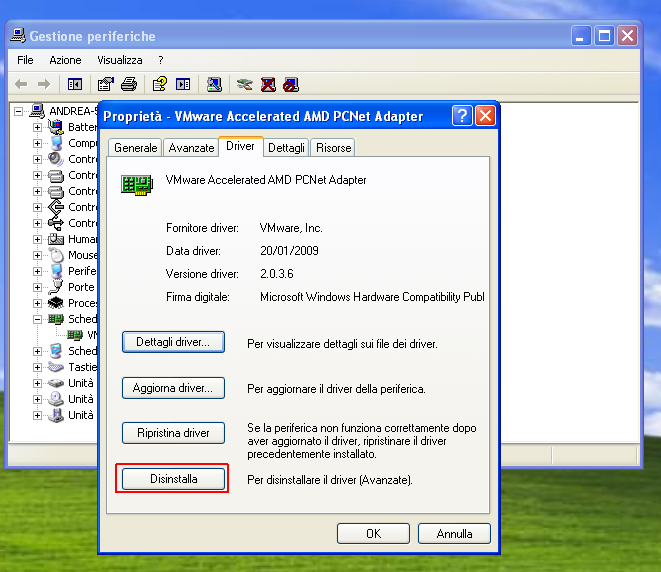Viewport: 661px width, 572px height.
Task: Click the action pane icon with right-pointing arrow
Action: (x=183, y=84)
